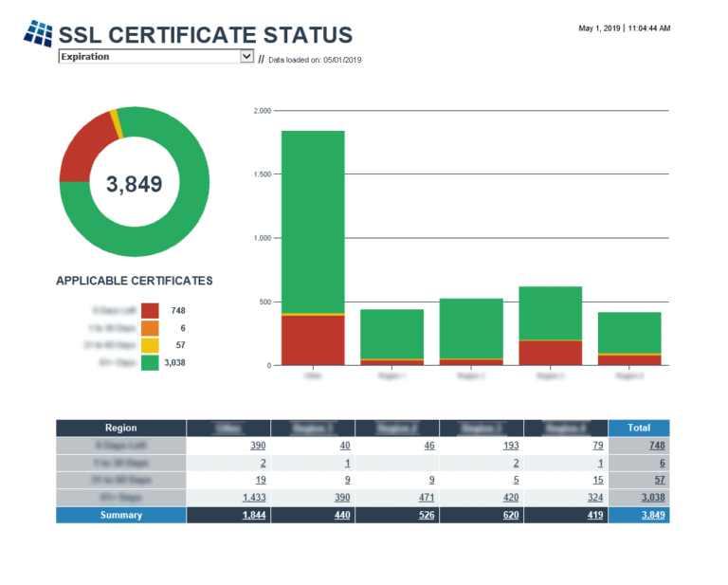Open the 3,849 grand total table link

pyautogui.click(x=652, y=515)
